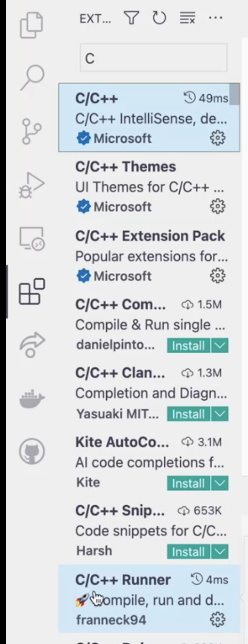Click the Kite publisher name

pyautogui.click(x=88, y=482)
